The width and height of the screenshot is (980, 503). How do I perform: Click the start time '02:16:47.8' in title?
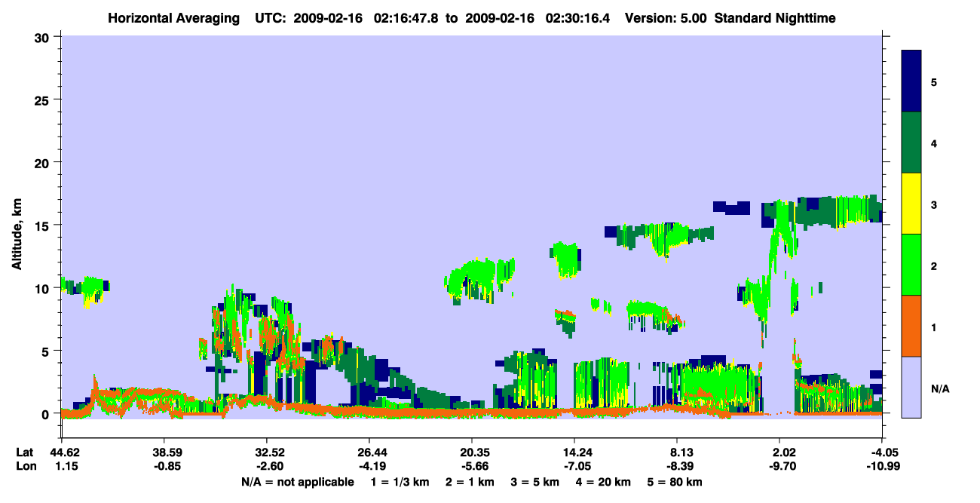tap(406, 17)
